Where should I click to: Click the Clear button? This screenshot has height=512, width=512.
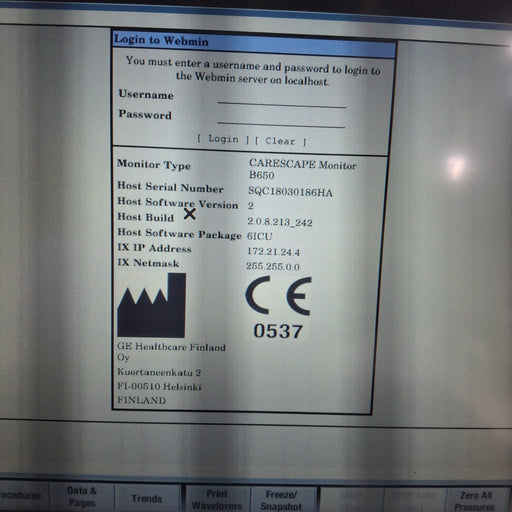[x=280, y=141]
